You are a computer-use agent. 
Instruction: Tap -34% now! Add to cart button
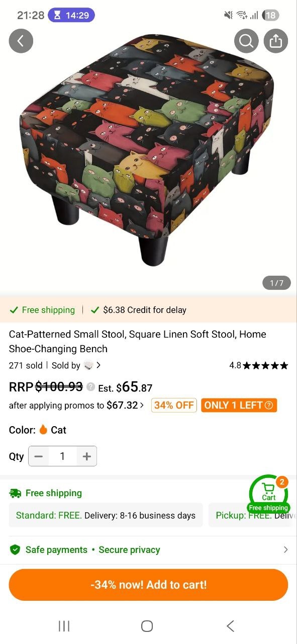point(148,585)
